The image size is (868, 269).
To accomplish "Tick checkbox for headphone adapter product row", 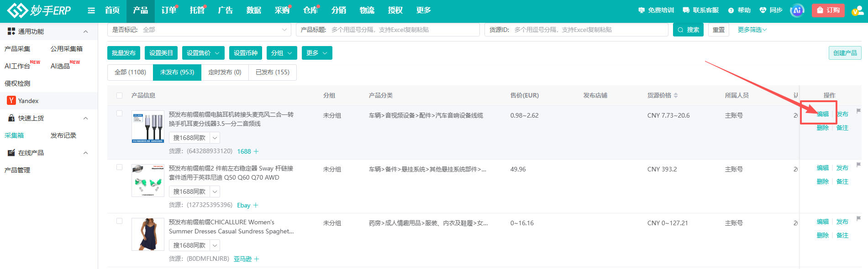I will (120, 114).
